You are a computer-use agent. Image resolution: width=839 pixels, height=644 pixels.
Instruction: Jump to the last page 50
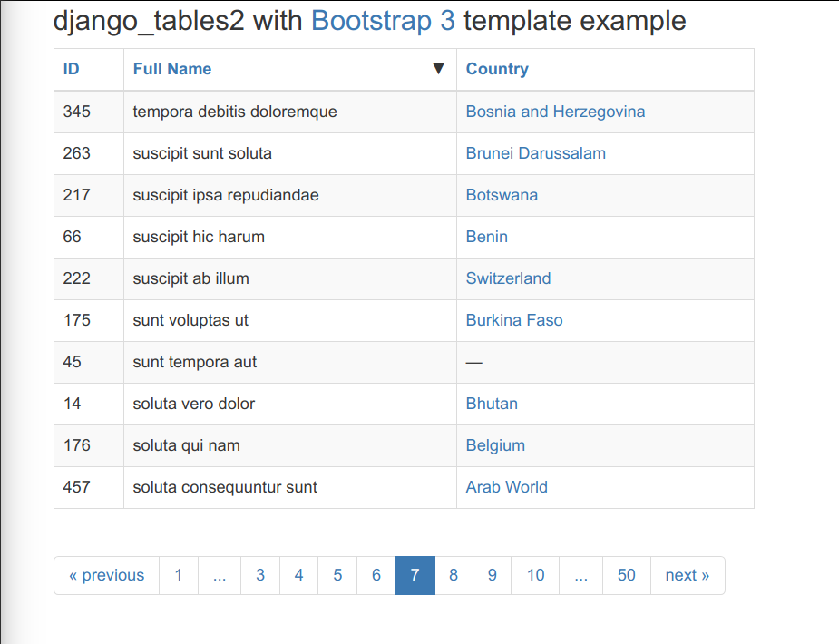626,575
